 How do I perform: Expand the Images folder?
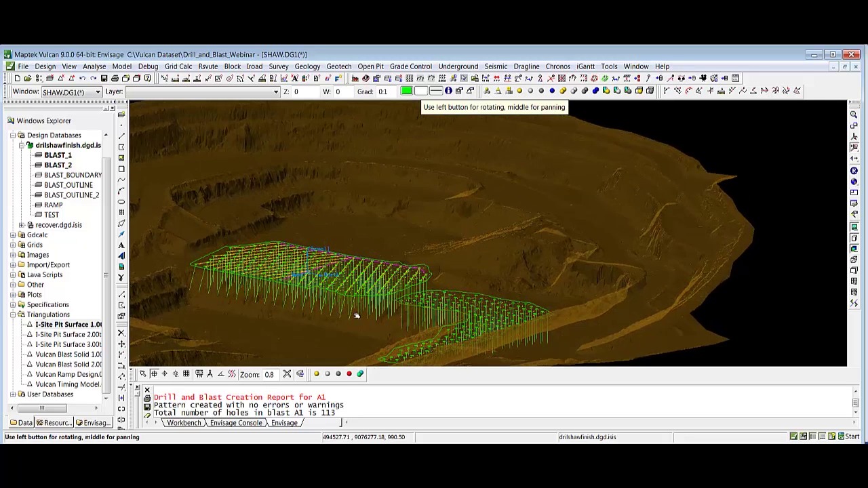pyautogui.click(x=13, y=255)
